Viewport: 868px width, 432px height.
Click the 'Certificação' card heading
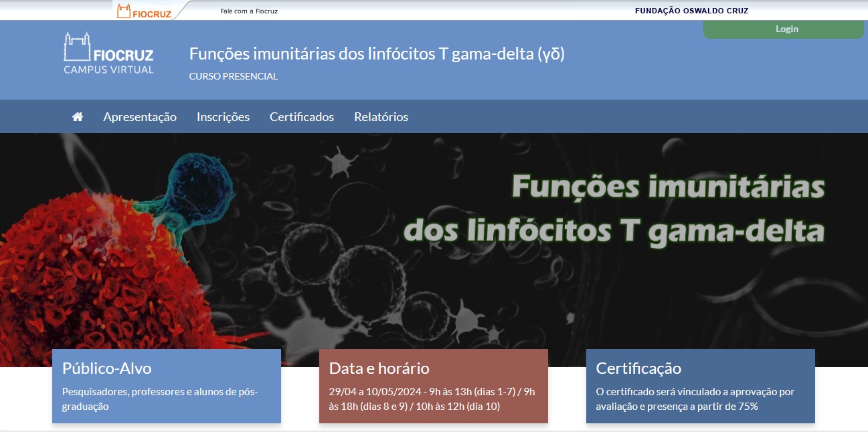pos(638,368)
